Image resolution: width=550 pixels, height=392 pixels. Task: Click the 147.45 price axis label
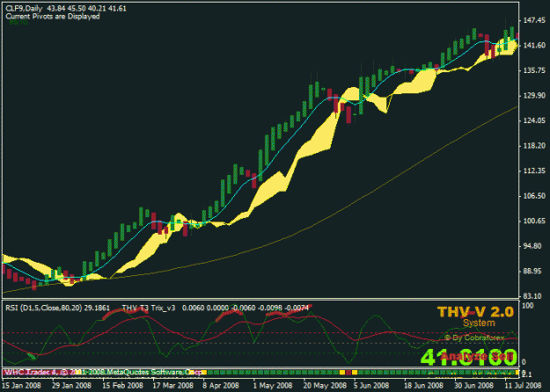pos(534,20)
